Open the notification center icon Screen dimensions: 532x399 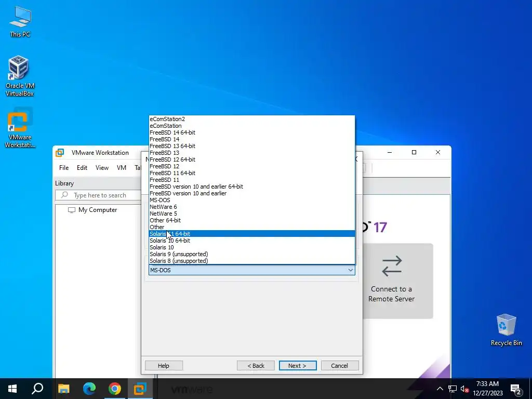pyautogui.click(x=516, y=389)
